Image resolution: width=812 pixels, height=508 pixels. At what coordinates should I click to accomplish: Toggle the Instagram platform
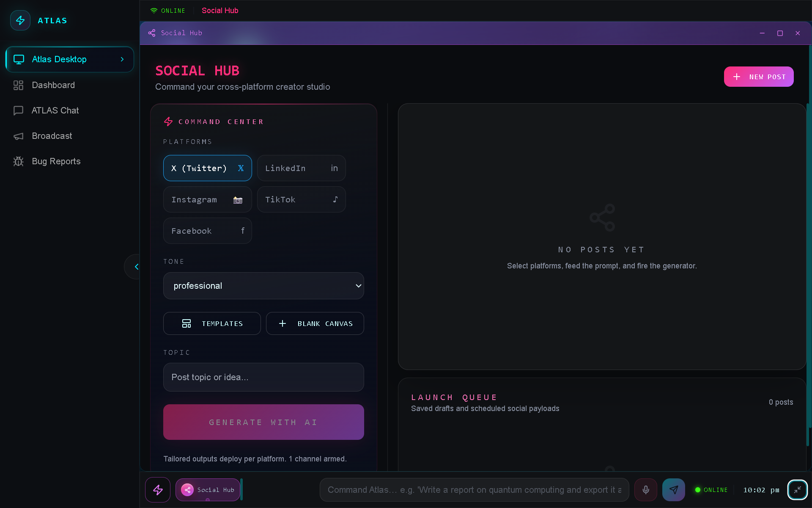click(208, 199)
